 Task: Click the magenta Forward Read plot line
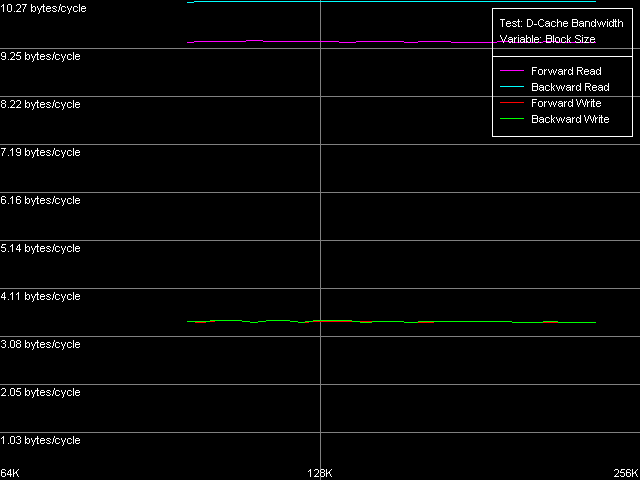(391, 42)
